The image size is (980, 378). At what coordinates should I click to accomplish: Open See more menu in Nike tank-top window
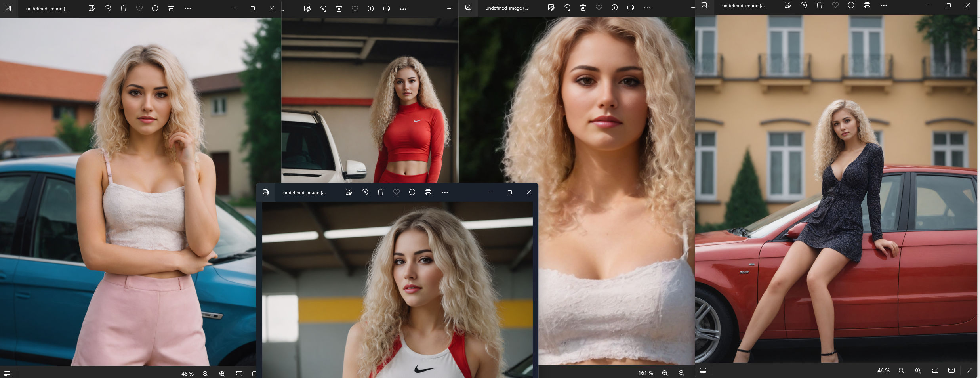pyautogui.click(x=445, y=192)
